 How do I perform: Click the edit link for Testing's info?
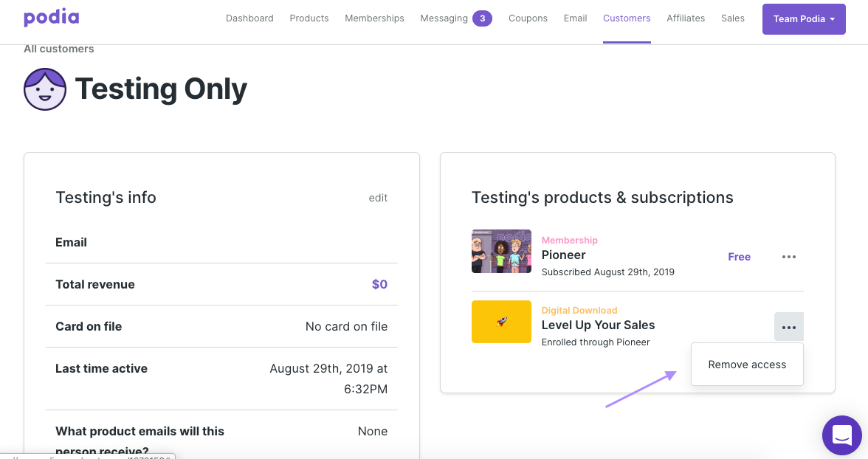click(x=378, y=198)
